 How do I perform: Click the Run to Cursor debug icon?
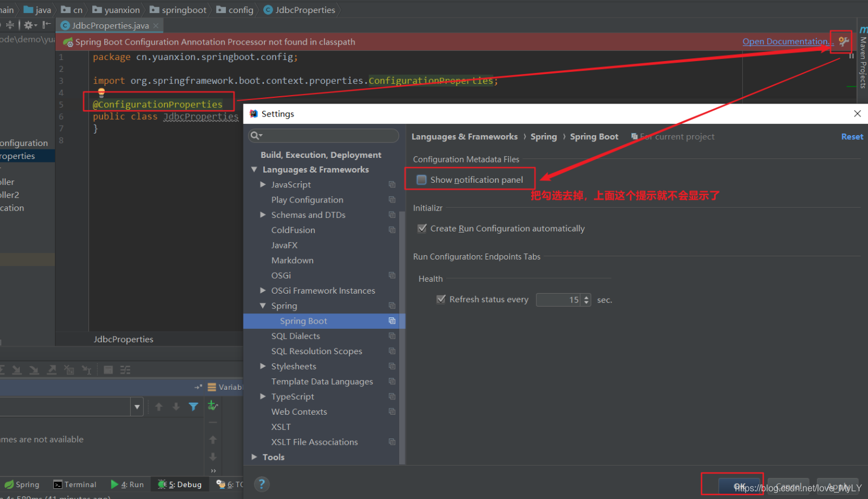coord(87,370)
